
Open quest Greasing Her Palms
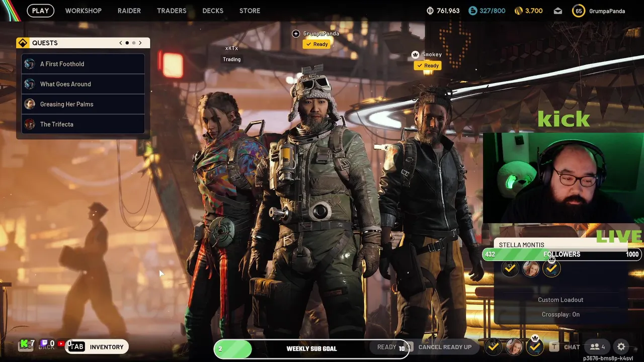83,104
